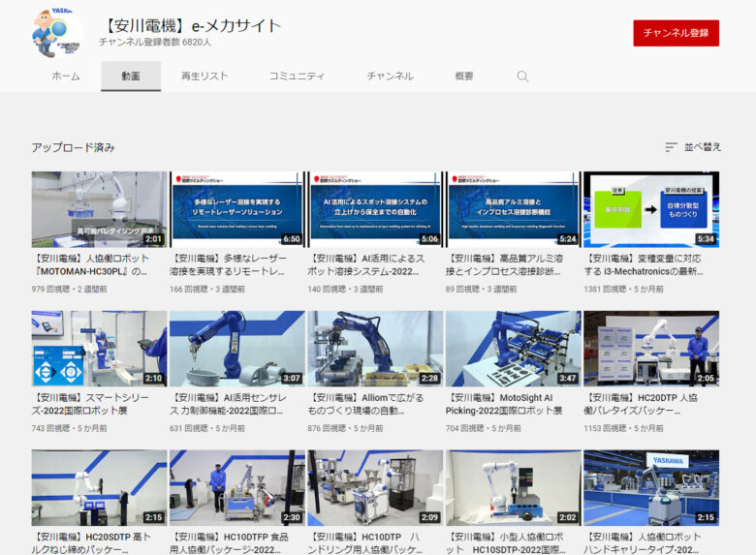The width and height of the screenshot is (756, 555).
Task: Open title AI活用によるスポット溶接システム-2022
Action: click(366, 265)
